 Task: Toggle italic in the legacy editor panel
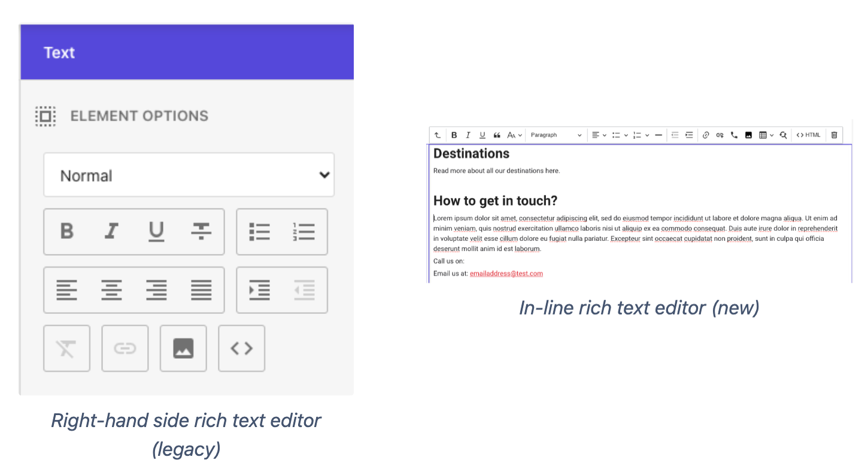[111, 231]
